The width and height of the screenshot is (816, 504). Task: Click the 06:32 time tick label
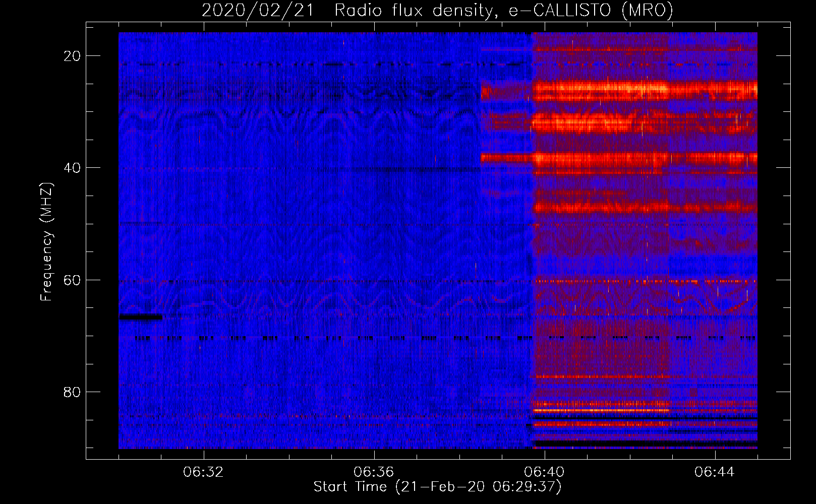click(x=203, y=472)
